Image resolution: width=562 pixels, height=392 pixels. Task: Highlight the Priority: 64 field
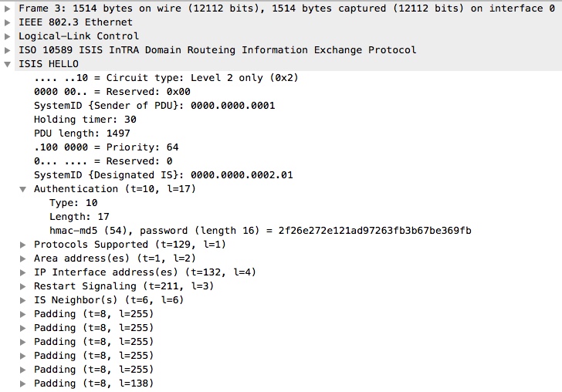tap(107, 147)
